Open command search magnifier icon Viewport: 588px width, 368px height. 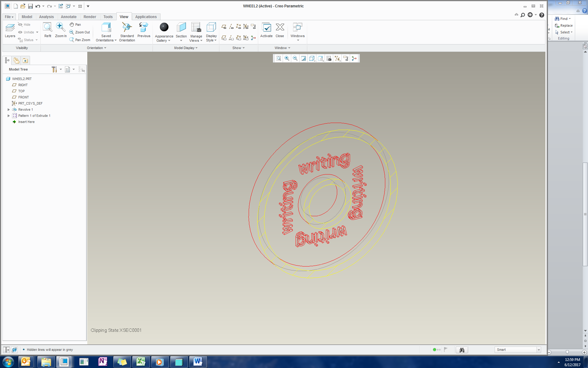523,15
